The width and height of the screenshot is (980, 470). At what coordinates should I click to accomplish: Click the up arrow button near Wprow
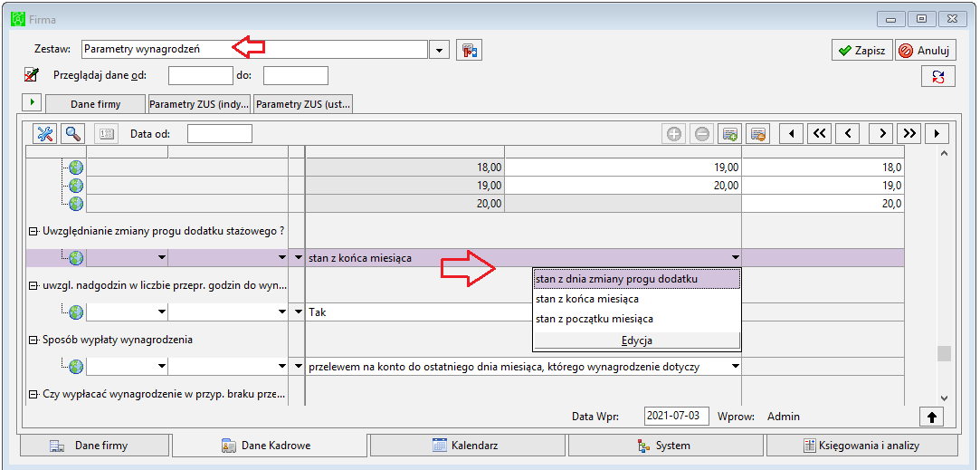pos(932,417)
